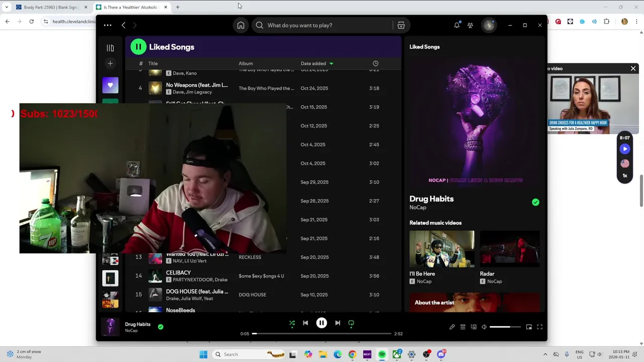Collapse Your Library sidebar icon
Image resolution: width=644 pixels, height=362 pixels.
110,48
